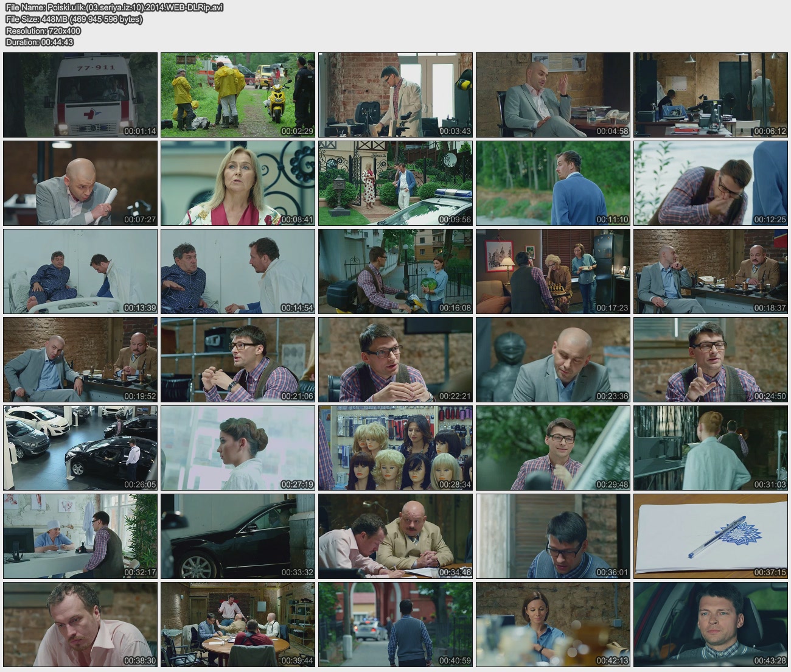Click the car showroom thumbnail at 00:26:05
This screenshot has height=672, width=791.
pyautogui.click(x=80, y=448)
